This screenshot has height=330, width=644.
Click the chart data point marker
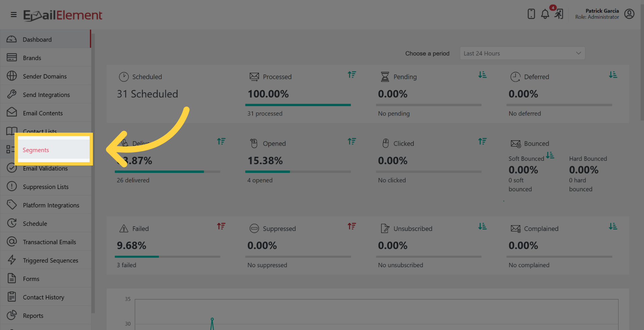(x=212, y=319)
